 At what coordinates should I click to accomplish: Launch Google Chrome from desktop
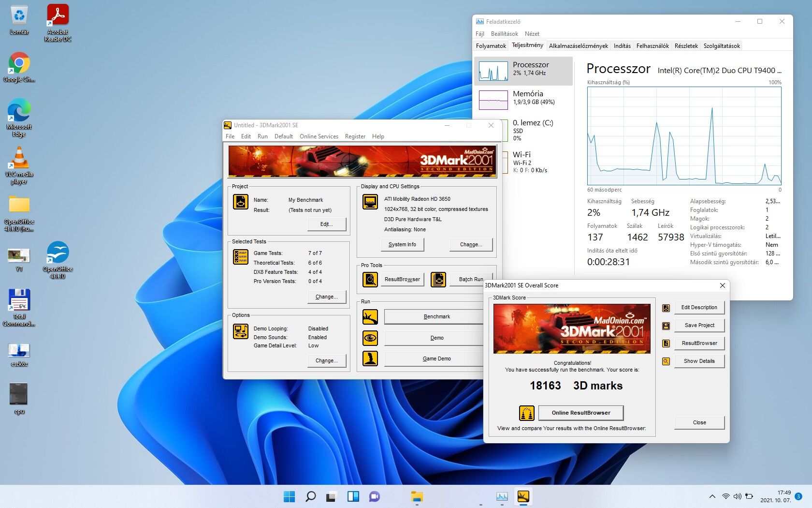tap(19, 67)
